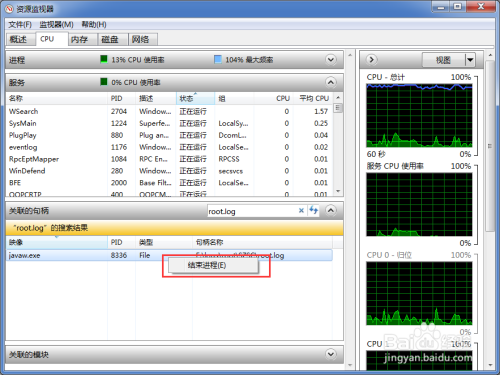
Task: Clear the root.log search with X icon
Action: point(301,210)
